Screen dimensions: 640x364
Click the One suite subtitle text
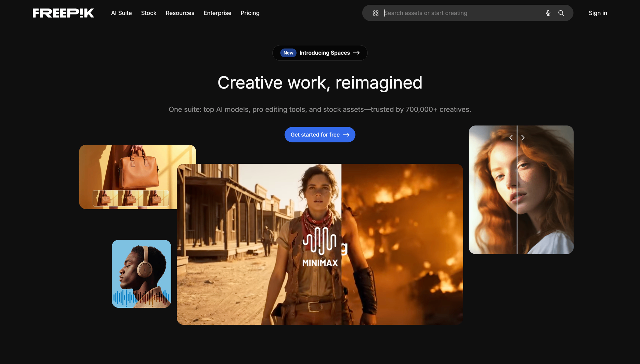click(x=320, y=109)
